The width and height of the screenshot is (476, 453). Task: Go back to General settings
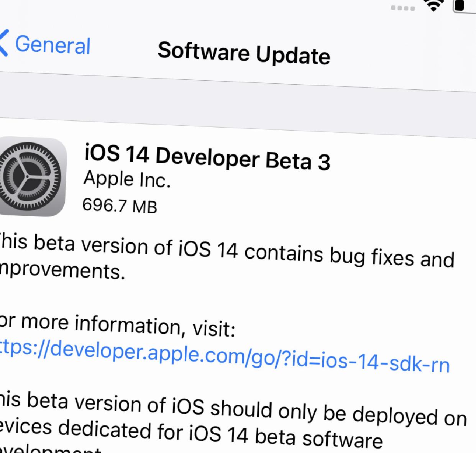tap(53, 45)
